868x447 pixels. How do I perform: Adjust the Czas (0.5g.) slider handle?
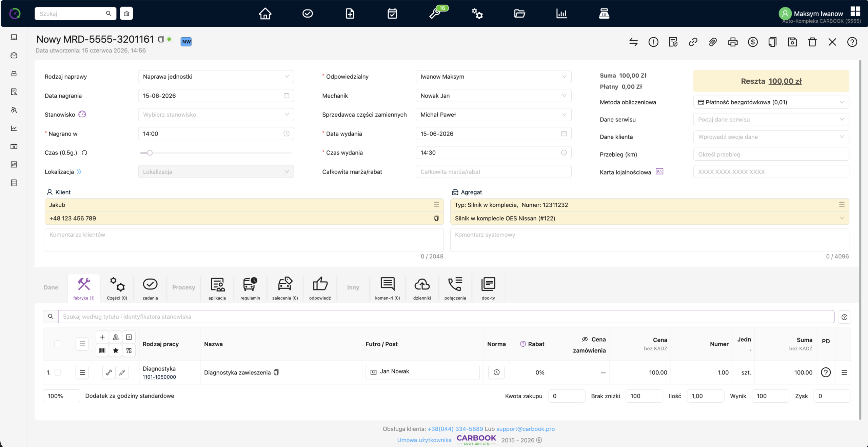[x=150, y=153]
